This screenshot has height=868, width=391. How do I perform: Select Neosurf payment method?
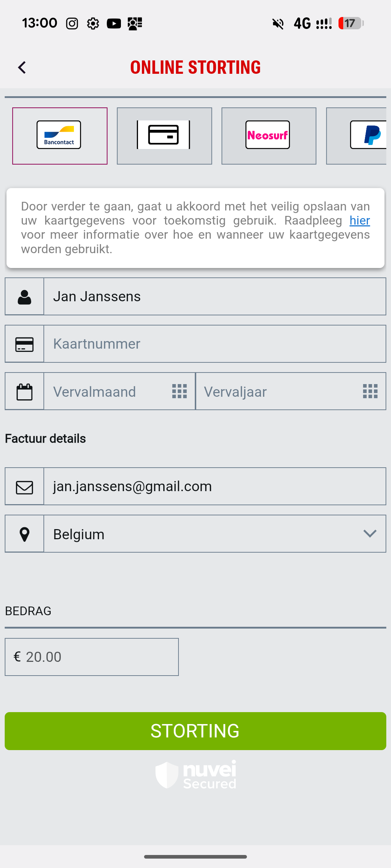click(x=269, y=136)
